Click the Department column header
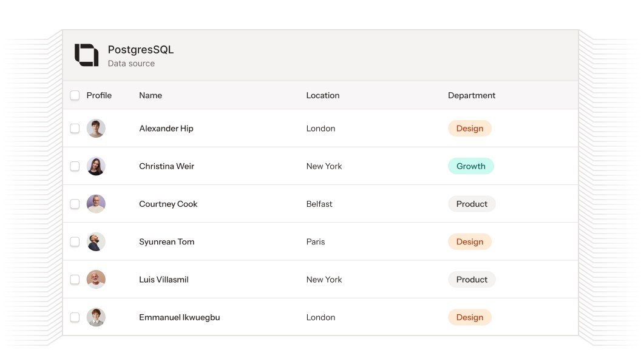This screenshot has width=641, height=364. point(472,95)
